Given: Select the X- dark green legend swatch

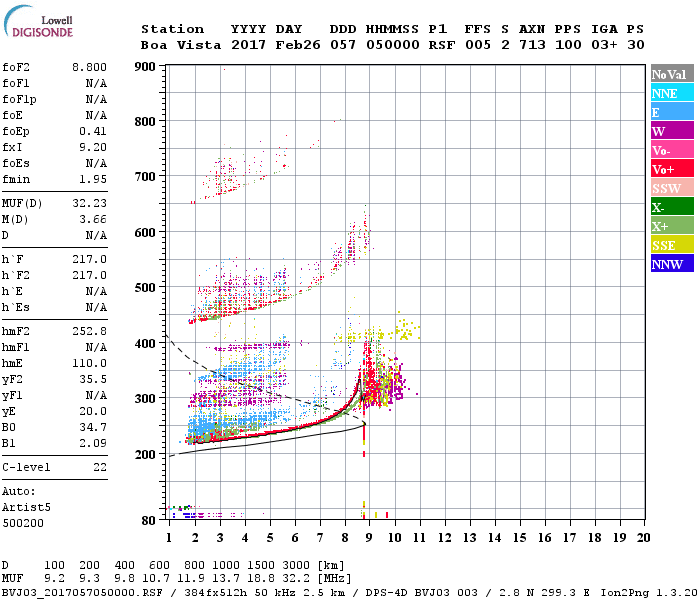Looking at the screenshot, I should tap(672, 207).
